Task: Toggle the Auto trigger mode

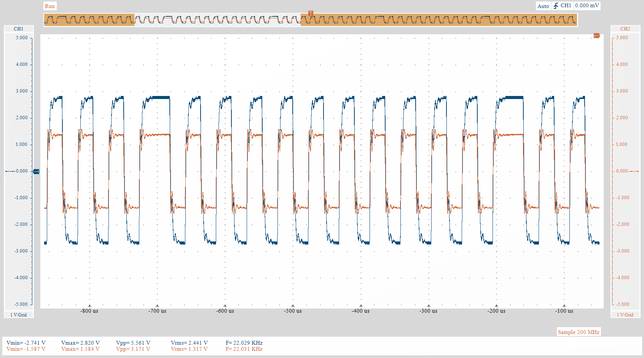Action: pos(543,6)
